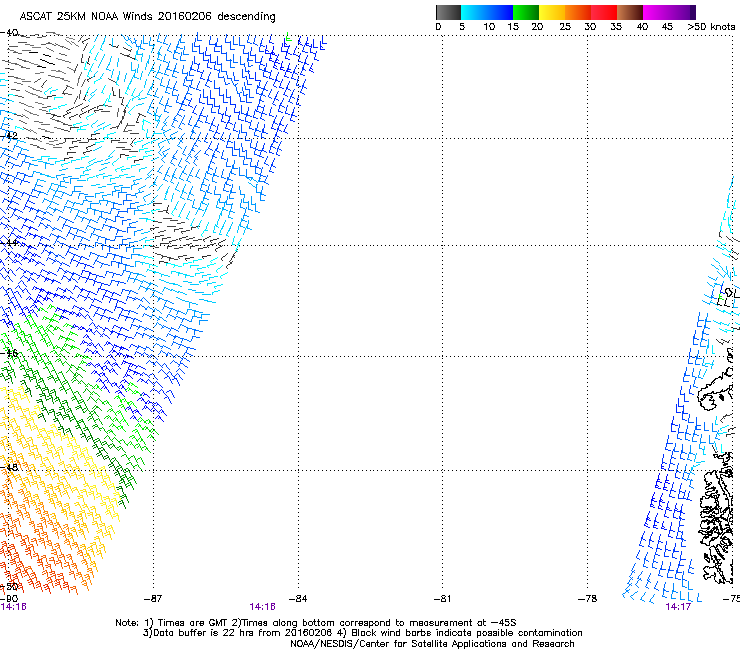This screenshot has height=650, width=740.
Task: Click the '-90' longitude axis label
Action: (x=9, y=599)
